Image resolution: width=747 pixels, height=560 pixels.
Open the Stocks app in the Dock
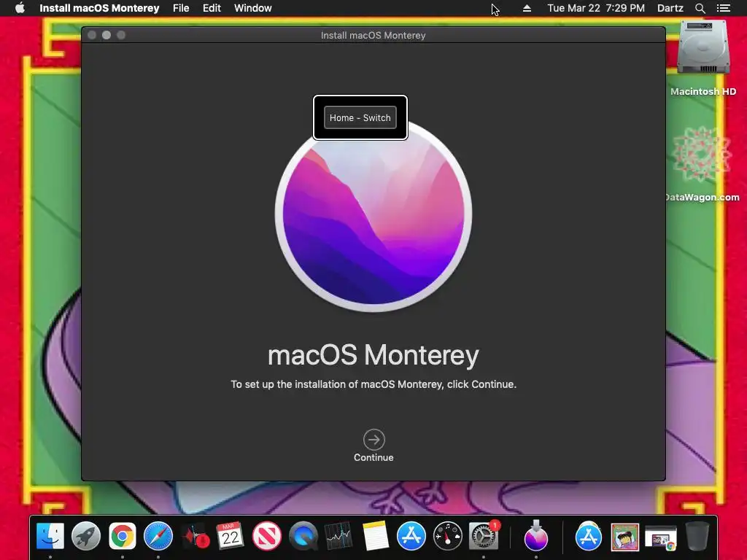pos(338,536)
